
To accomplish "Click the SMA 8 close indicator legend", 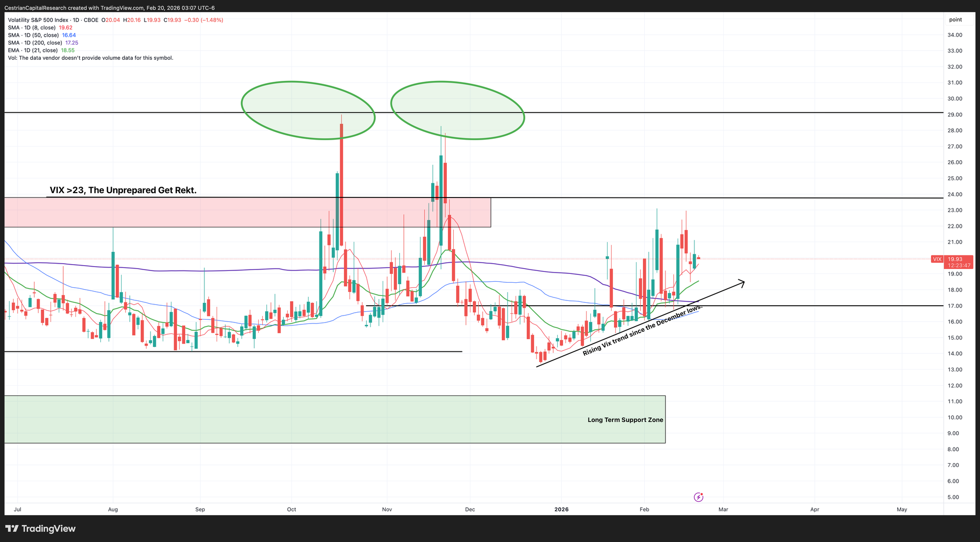I will point(32,28).
